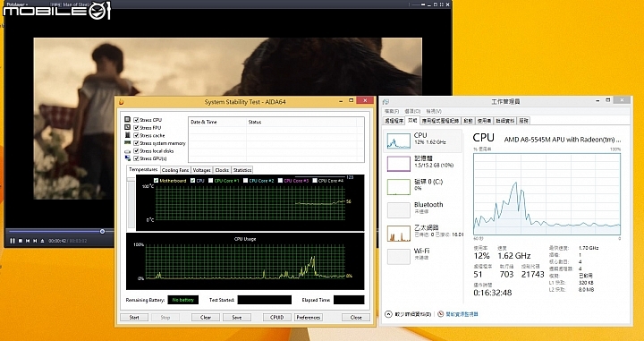Skip to the next track in PotPlayer
Image resolution: width=644 pixels, height=341 pixels.
(35, 241)
